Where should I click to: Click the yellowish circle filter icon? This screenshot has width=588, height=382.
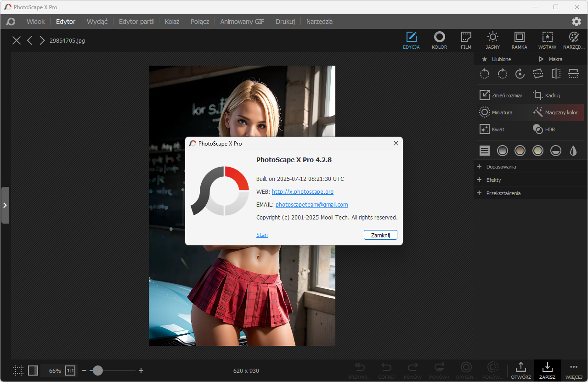tap(538, 151)
